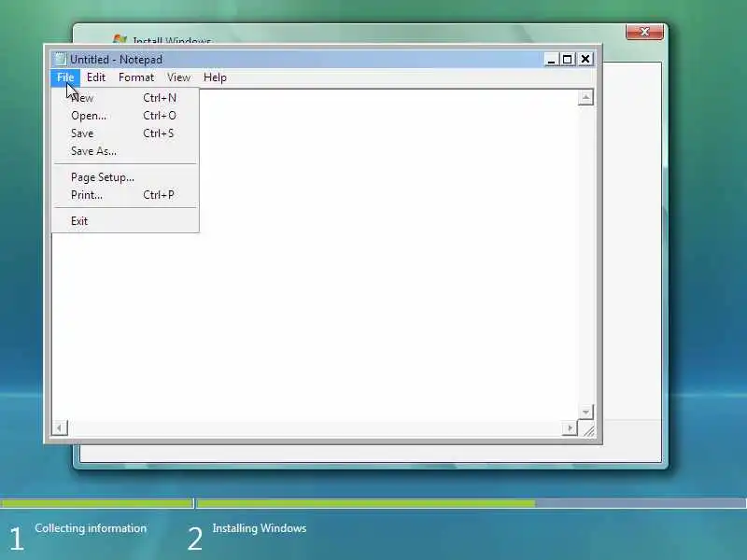Click the Collecting information progress bar
Viewport: 747px width, 560px height.
(x=97, y=503)
